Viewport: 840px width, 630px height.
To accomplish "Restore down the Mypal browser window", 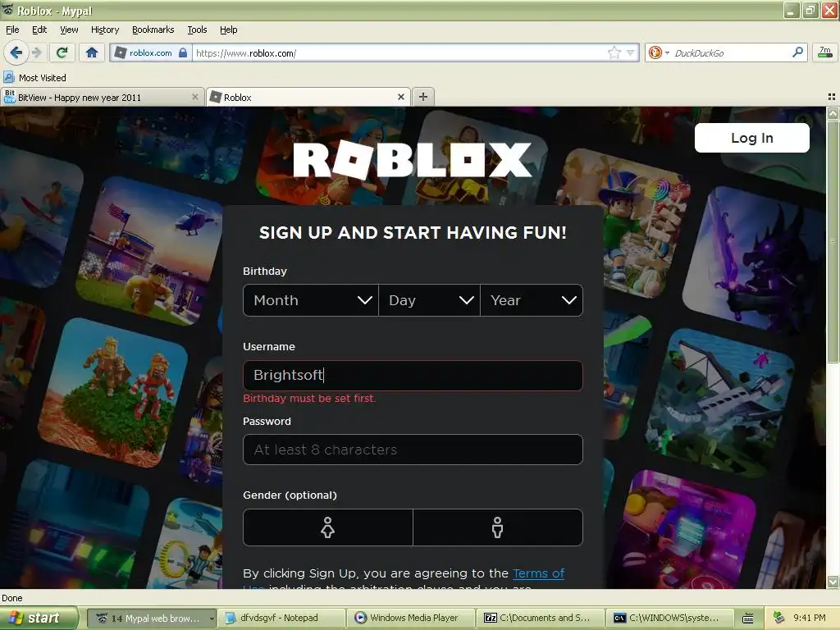I will (x=810, y=10).
